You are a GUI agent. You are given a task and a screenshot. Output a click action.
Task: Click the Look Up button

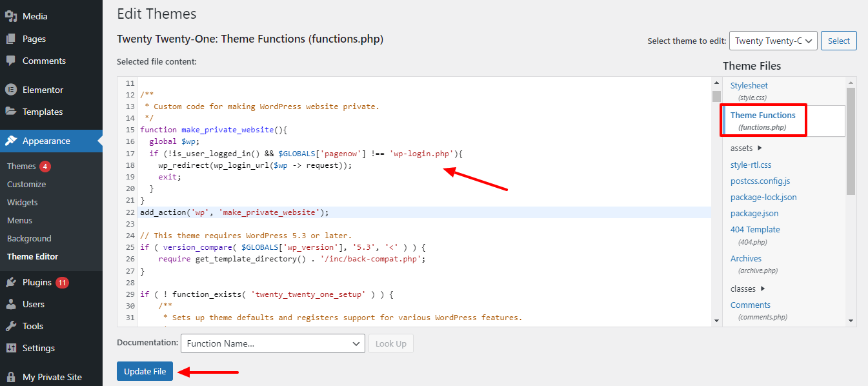[x=391, y=343]
